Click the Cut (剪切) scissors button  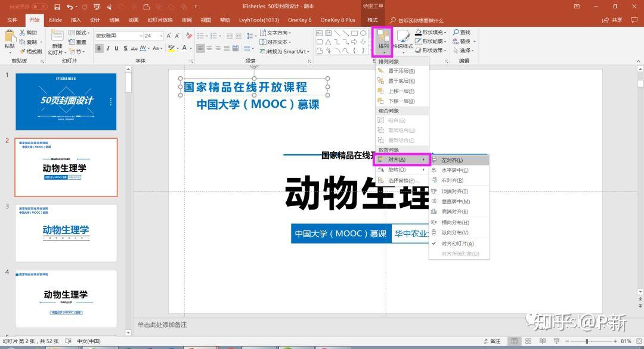[28, 32]
